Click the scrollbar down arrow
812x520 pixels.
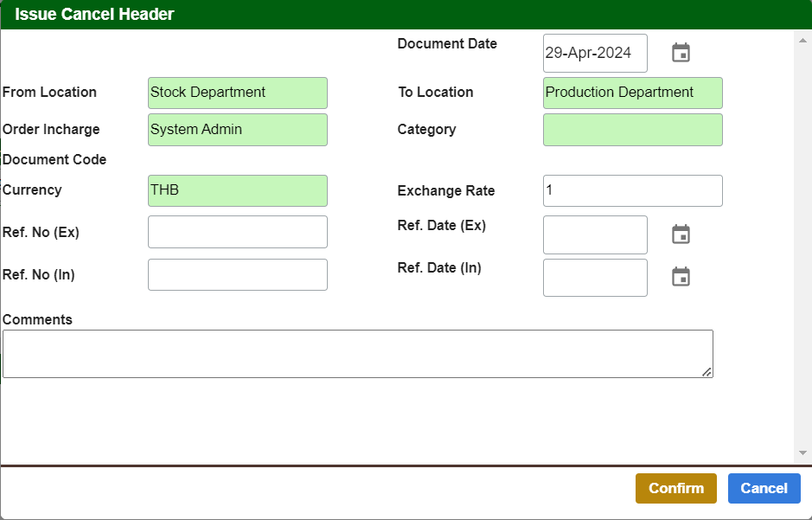tap(802, 453)
